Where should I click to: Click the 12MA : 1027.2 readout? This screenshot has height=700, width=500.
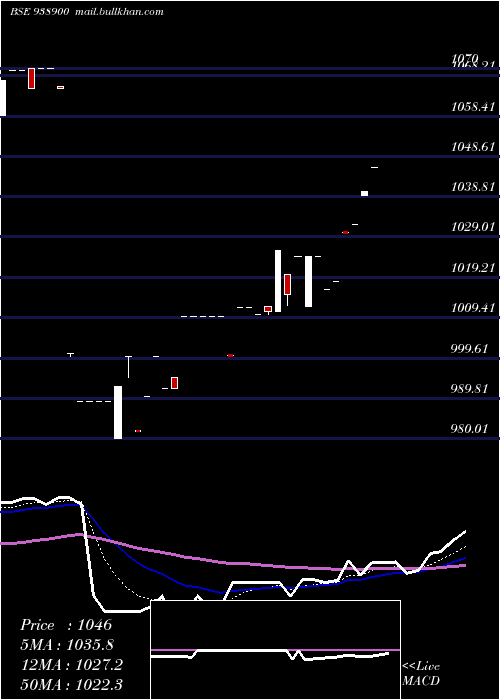[72, 664]
